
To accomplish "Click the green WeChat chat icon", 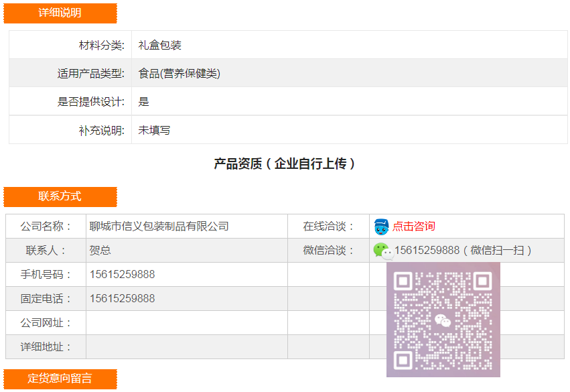I will (x=382, y=251).
